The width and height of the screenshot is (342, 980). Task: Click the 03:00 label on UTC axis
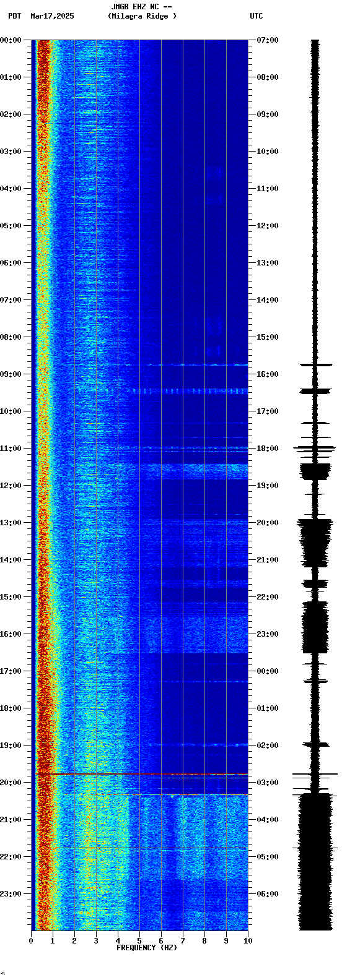point(268,783)
